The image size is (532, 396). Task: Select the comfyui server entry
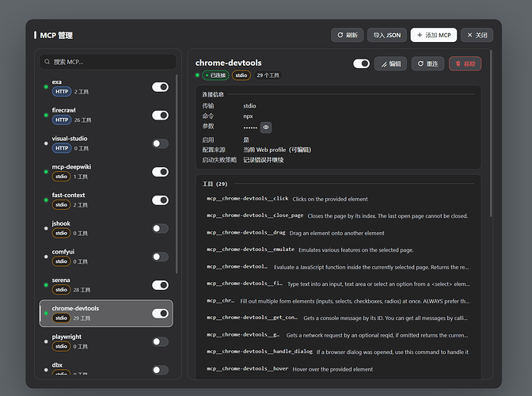coord(106,257)
